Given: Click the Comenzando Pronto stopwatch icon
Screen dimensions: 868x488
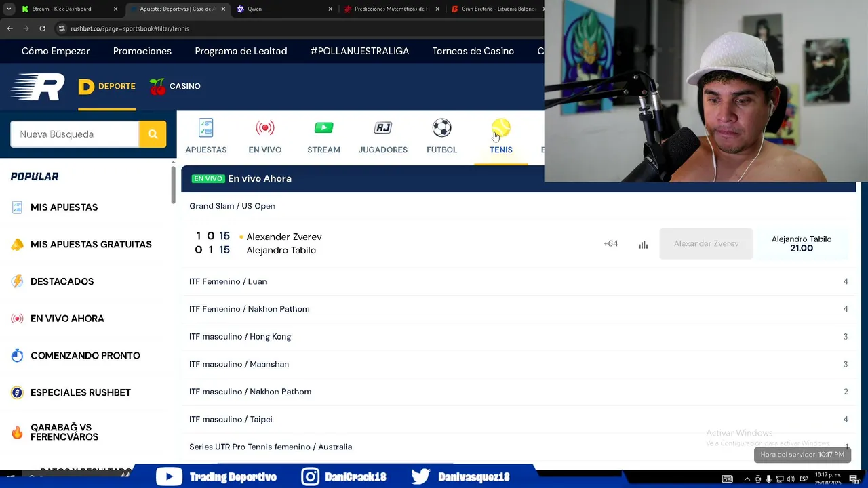Looking at the screenshot, I should (17, 356).
